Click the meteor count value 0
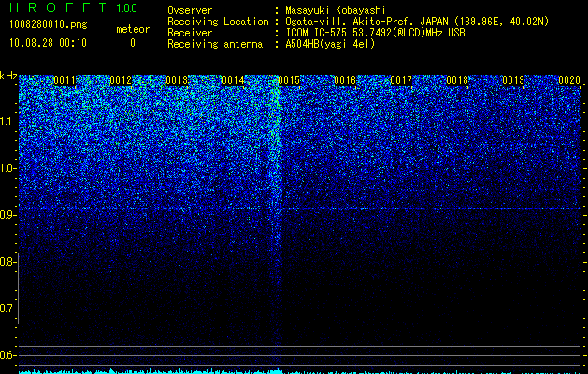 (x=133, y=43)
